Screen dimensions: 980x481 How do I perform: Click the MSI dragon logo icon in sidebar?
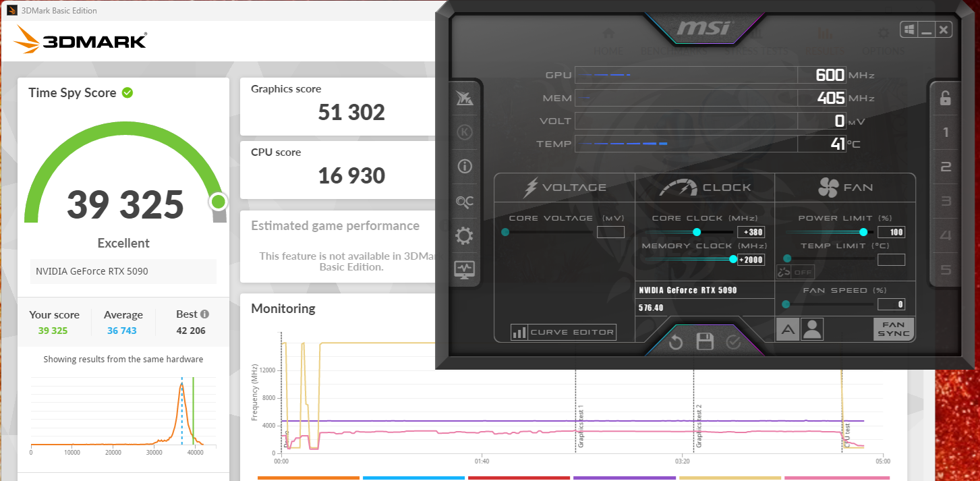pyautogui.click(x=465, y=98)
